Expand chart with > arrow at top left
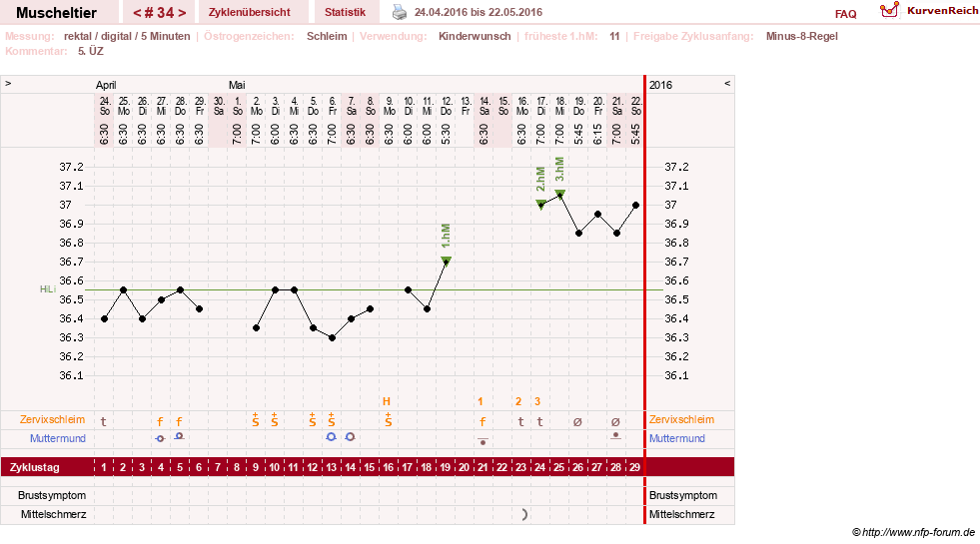This screenshot has height=544, width=980. (x=8, y=83)
